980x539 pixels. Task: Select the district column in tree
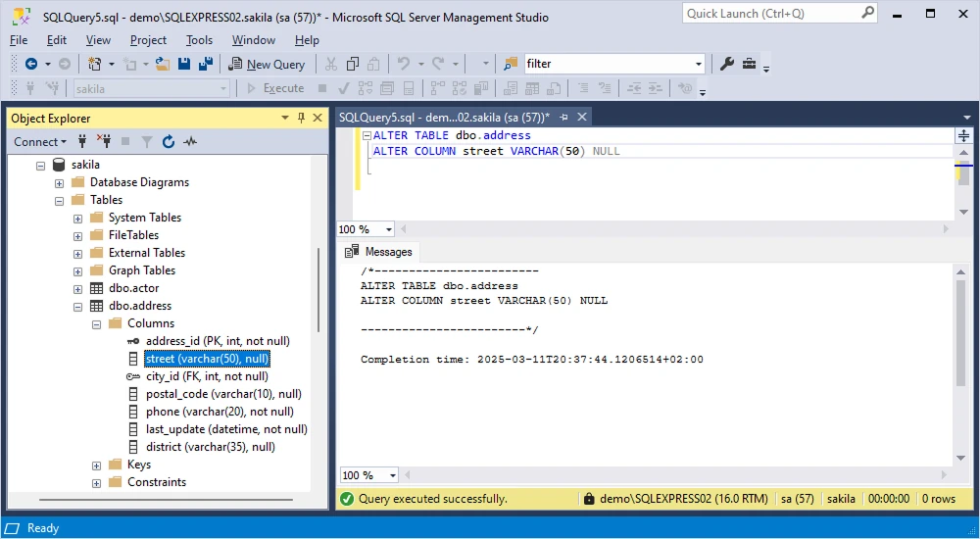[211, 447]
